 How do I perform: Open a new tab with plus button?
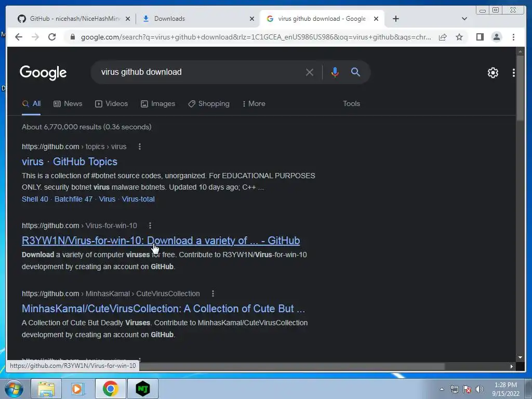[x=395, y=19]
